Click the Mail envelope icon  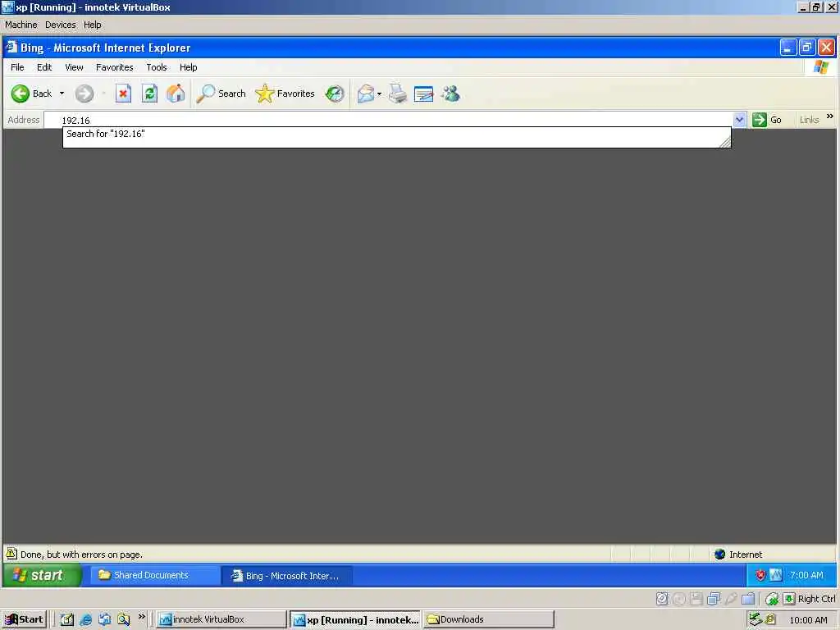[366, 94]
